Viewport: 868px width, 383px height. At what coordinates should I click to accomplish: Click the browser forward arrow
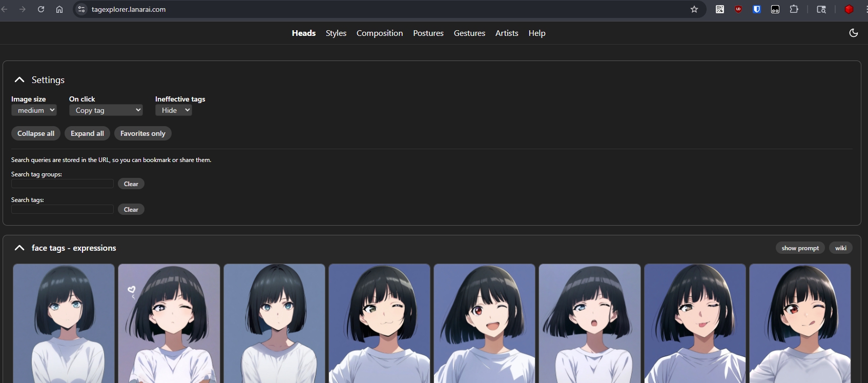[x=22, y=9]
